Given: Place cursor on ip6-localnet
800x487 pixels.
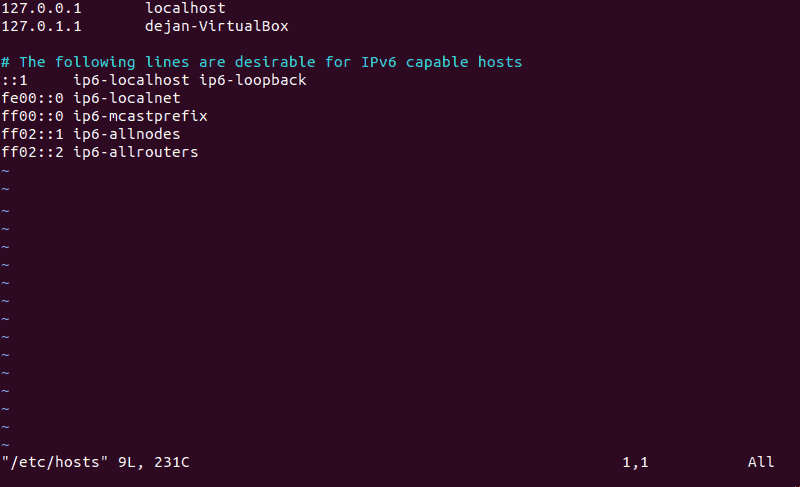Looking at the screenshot, I should (127, 98).
